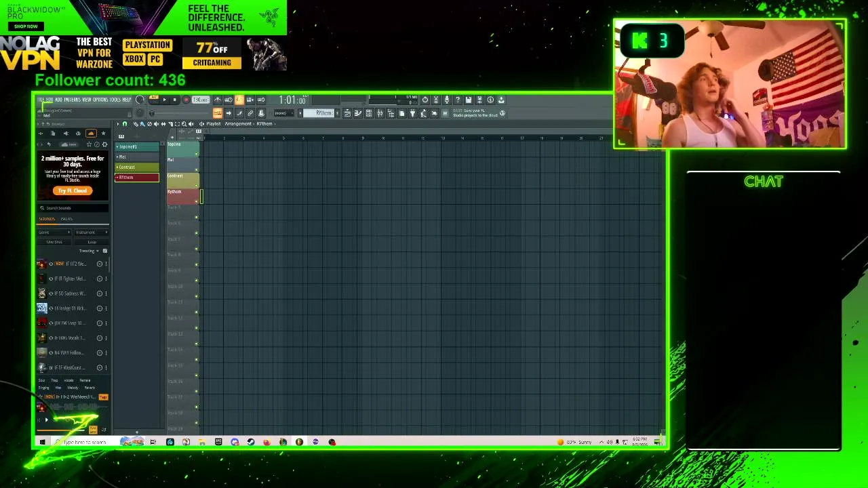
Task: Select the FL Cloud tab icon in browser
Action: (x=91, y=134)
